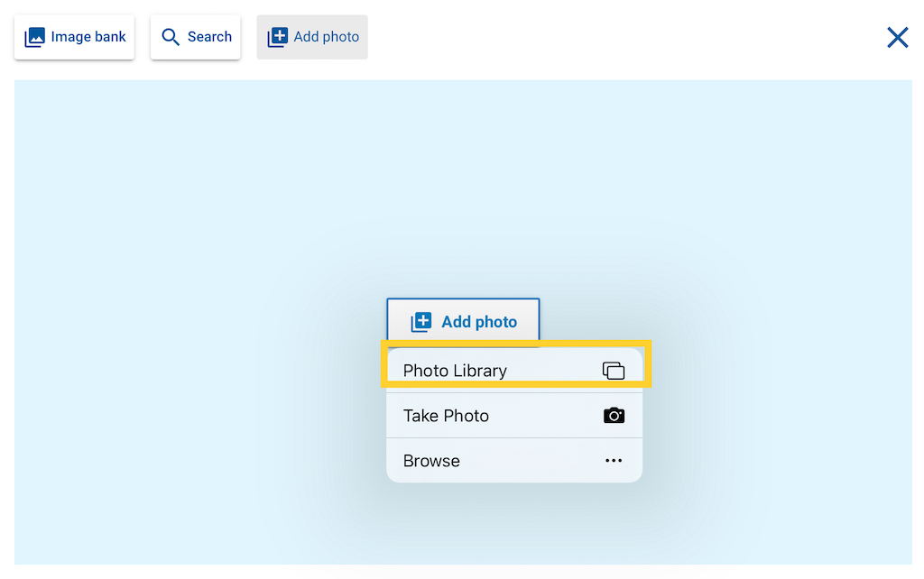The width and height of the screenshot is (924, 579).
Task: Click the Image bank picture icon
Action: 34,37
